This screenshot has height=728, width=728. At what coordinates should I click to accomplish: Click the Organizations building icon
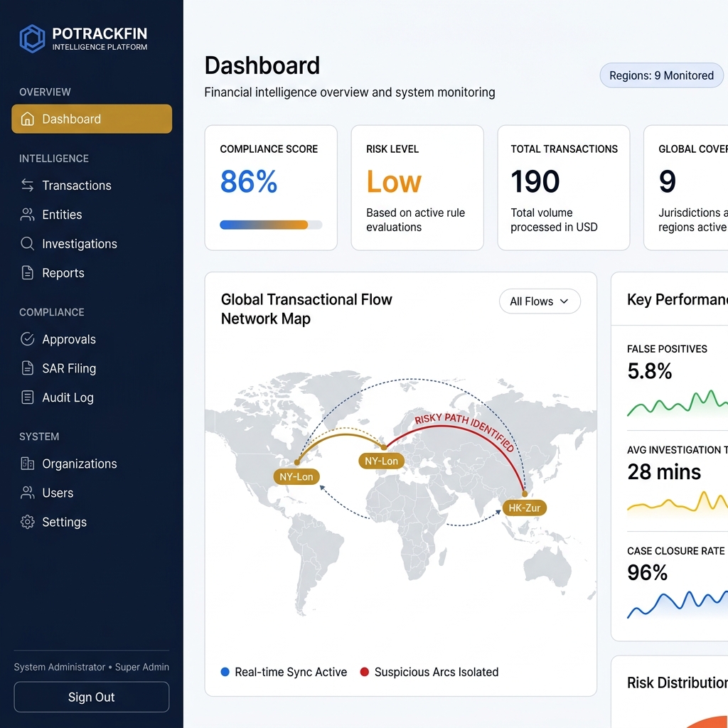[28, 464]
